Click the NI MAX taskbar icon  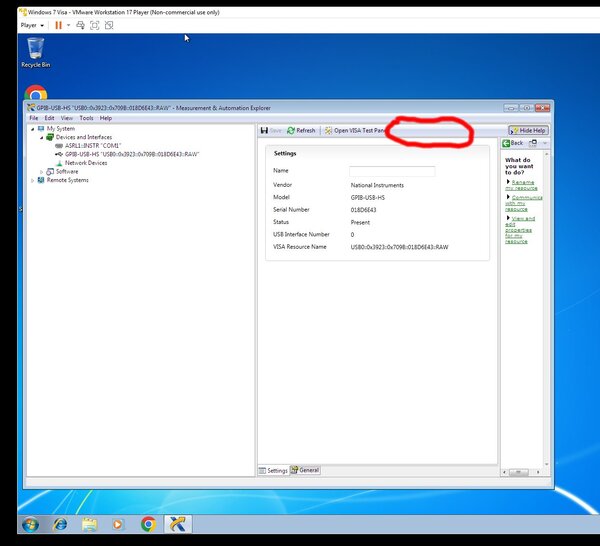(178, 524)
